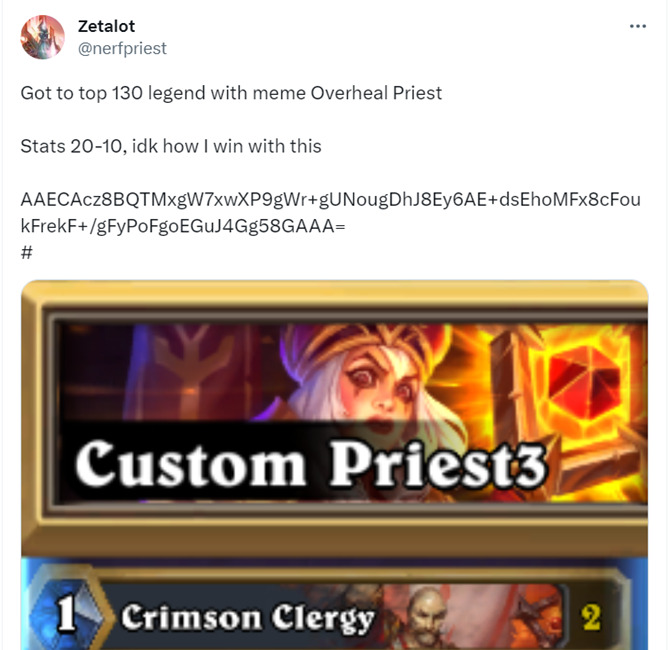Screen dimensions: 670x650
Task: Click the Zetalot display name
Action: (x=106, y=26)
